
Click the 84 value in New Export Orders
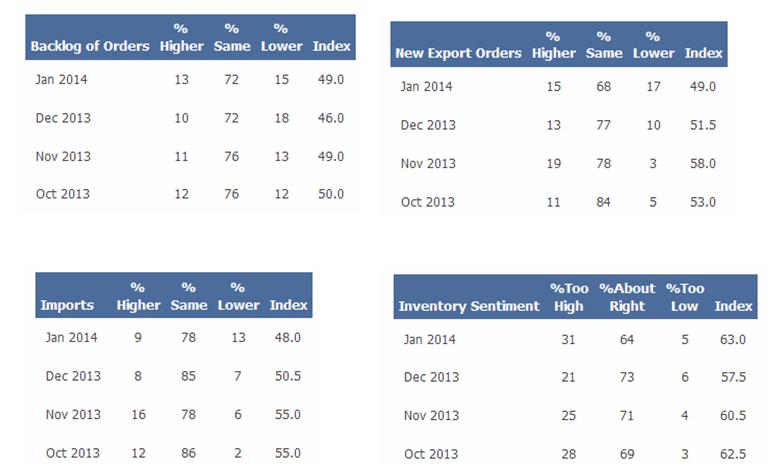tap(601, 202)
